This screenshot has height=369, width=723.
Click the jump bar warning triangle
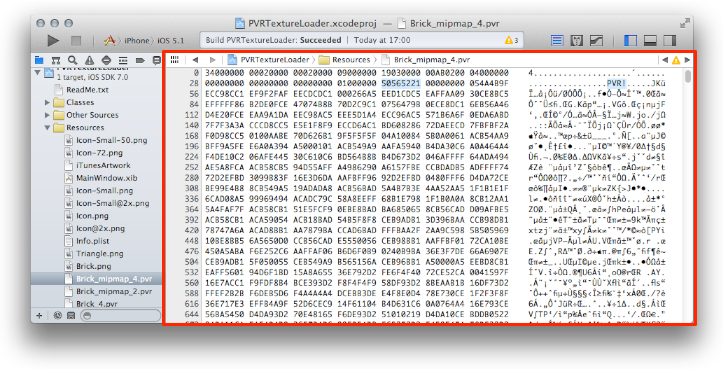click(x=676, y=60)
